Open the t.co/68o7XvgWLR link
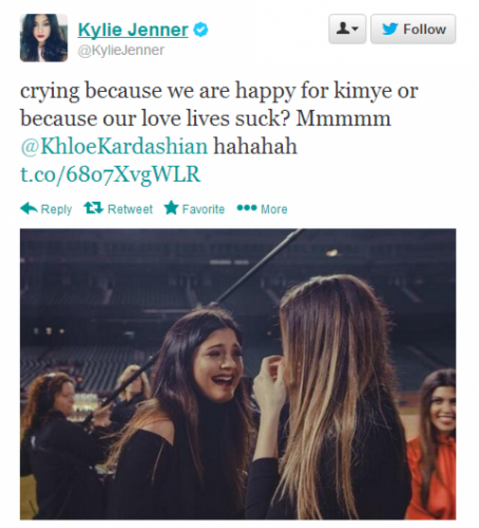This screenshot has width=479, height=528. 110,175
